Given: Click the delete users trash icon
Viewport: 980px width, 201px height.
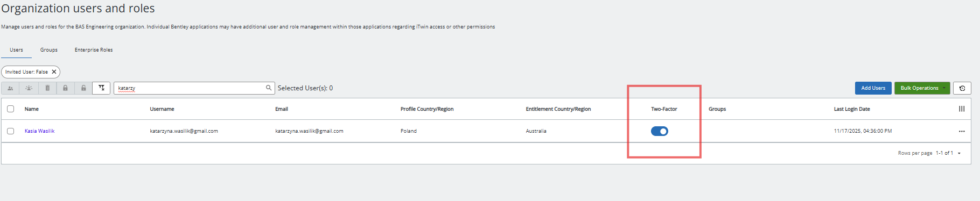Looking at the screenshot, I should (x=47, y=88).
